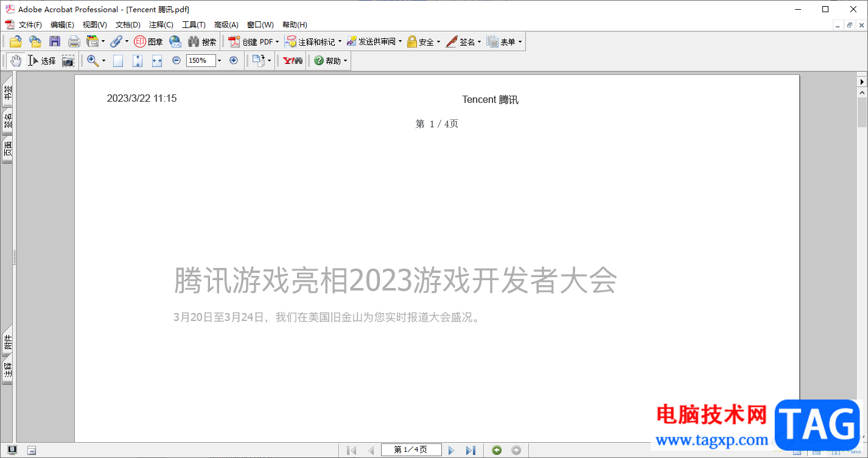This screenshot has height=458, width=868.
Task: Open the 表单 forms dropdown
Action: point(505,41)
